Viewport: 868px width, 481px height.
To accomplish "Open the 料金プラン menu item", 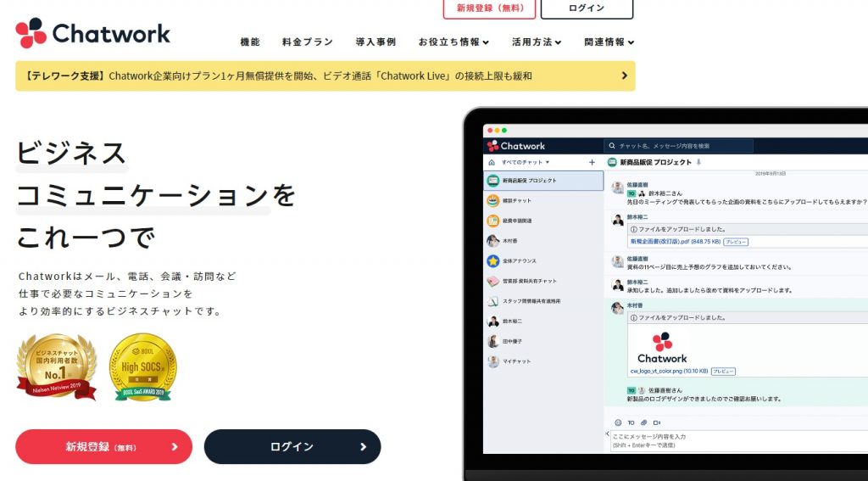I will click(308, 42).
